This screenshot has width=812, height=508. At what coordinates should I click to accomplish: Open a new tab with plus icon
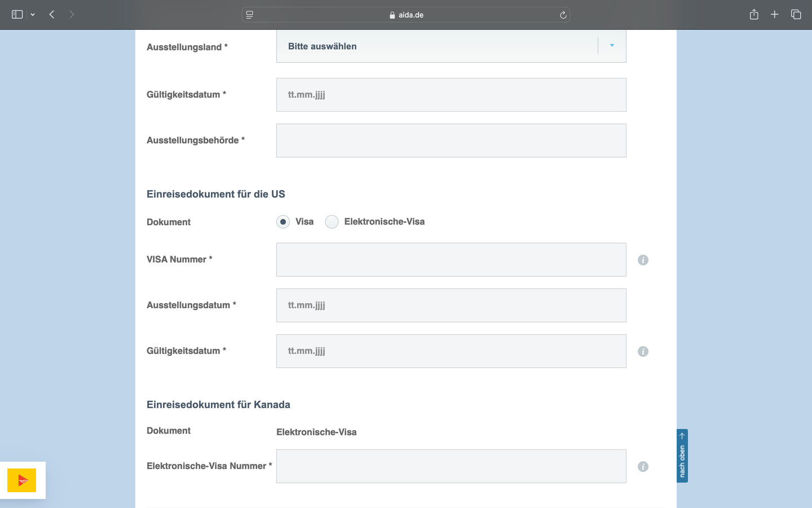[775, 15]
